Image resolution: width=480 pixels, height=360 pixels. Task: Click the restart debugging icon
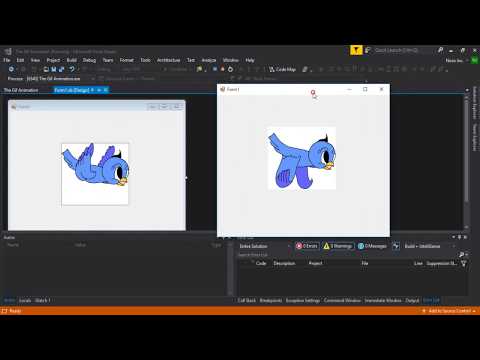(x=230, y=69)
